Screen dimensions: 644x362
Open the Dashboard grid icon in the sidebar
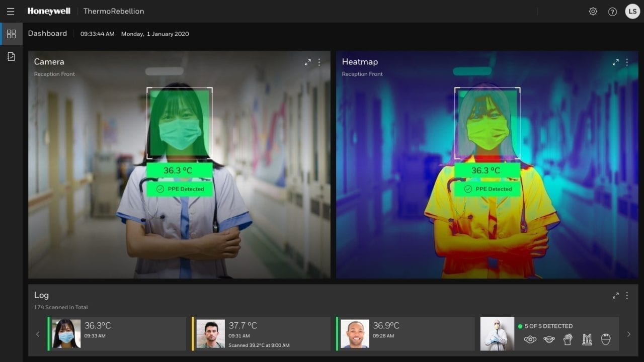11,34
